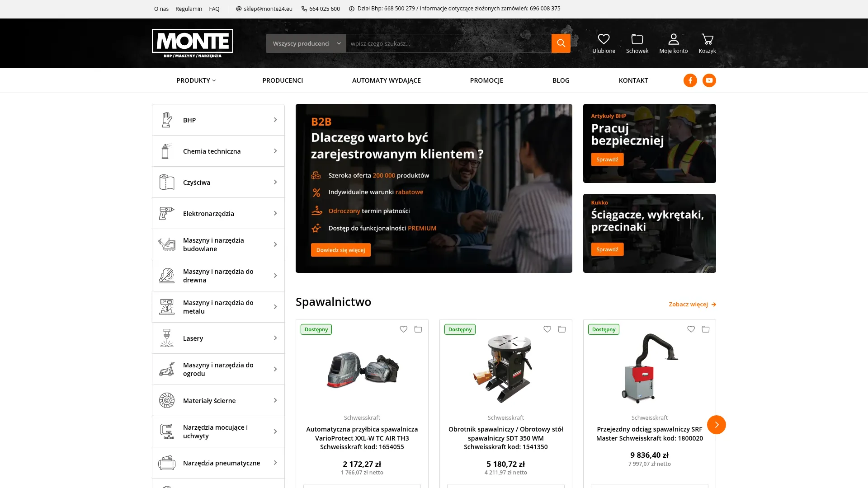Click Lasery category icon
The height and width of the screenshot is (488, 868).
click(x=167, y=338)
